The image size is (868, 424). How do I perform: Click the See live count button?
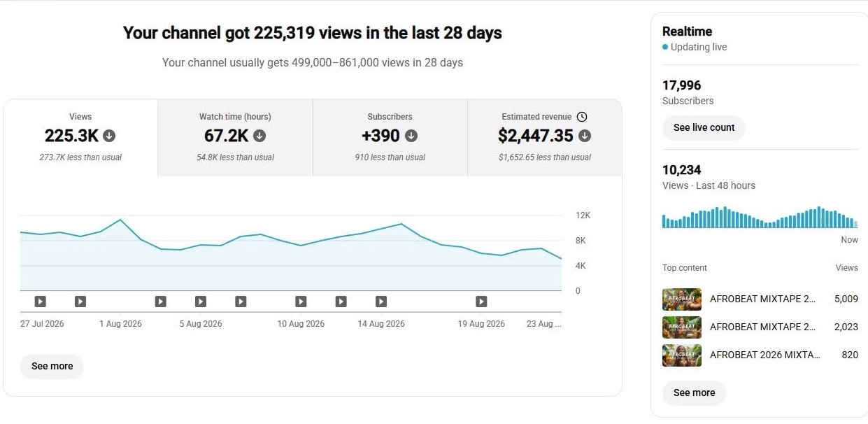coord(704,128)
